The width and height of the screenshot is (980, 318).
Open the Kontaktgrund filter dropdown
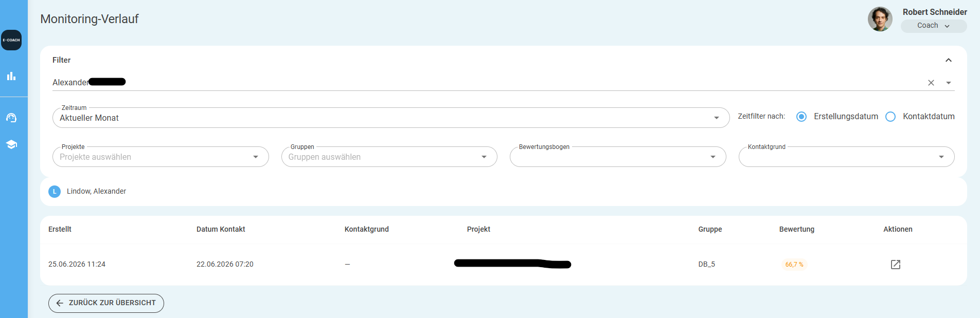click(x=847, y=157)
